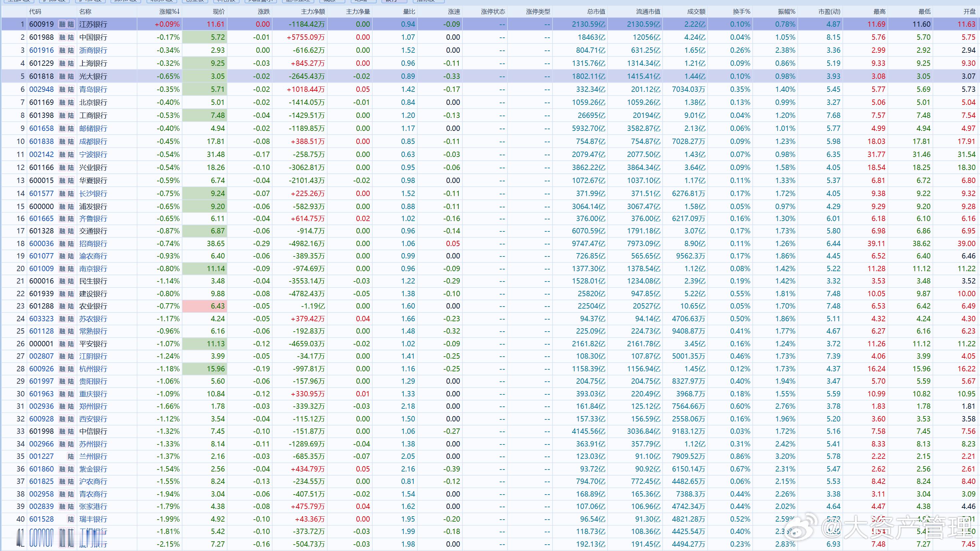Image resolution: width=980 pixels, height=551 pixels.
Task: Sort stocks by 总市值 header
Action: pos(596,12)
